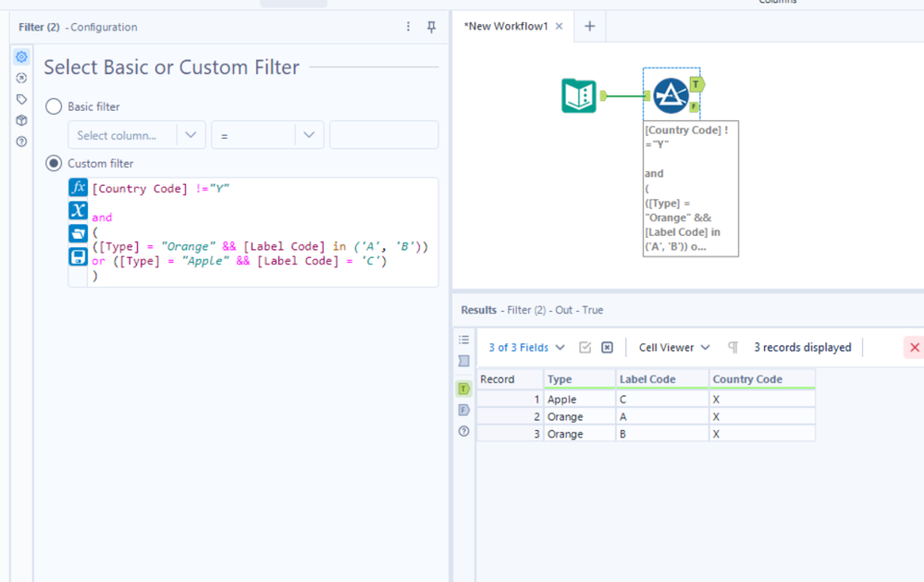Click the red X icon in Results toolbar
Viewport: 924px width, 582px height.
pos(914,347)
